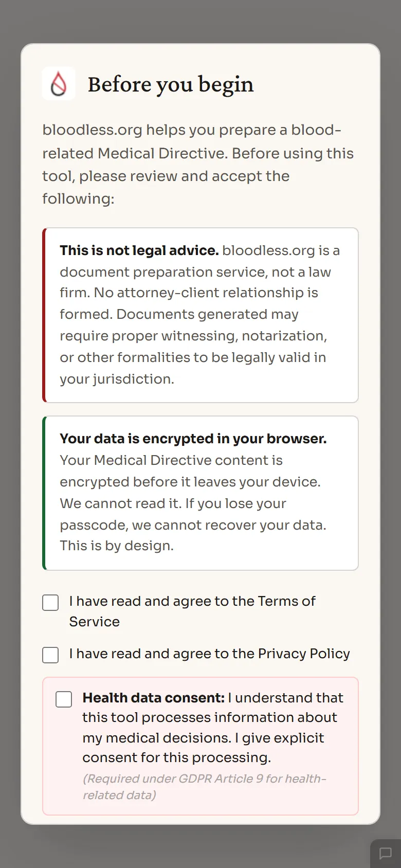
Task: Click the 'explicit consent for this processing' text
Action: 203,748
